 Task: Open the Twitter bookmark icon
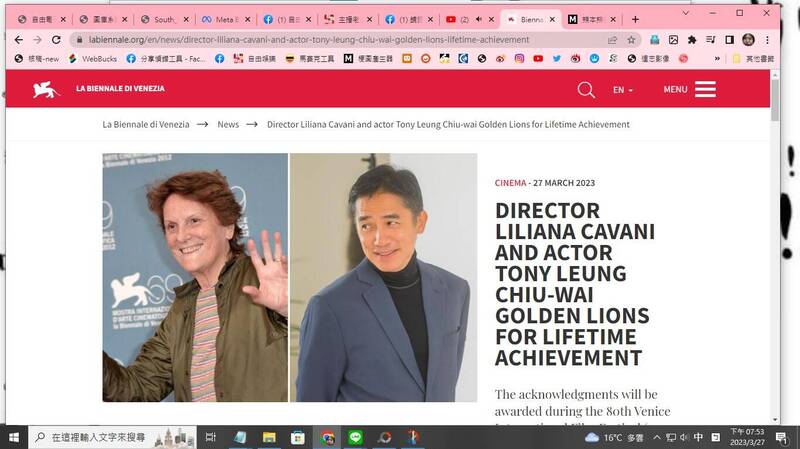pos(557,59)
